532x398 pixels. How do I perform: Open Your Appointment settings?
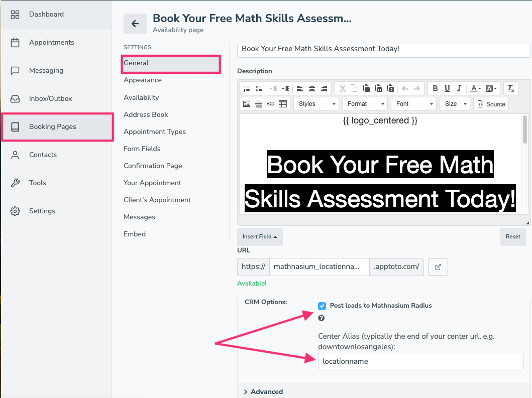point(152,183)
